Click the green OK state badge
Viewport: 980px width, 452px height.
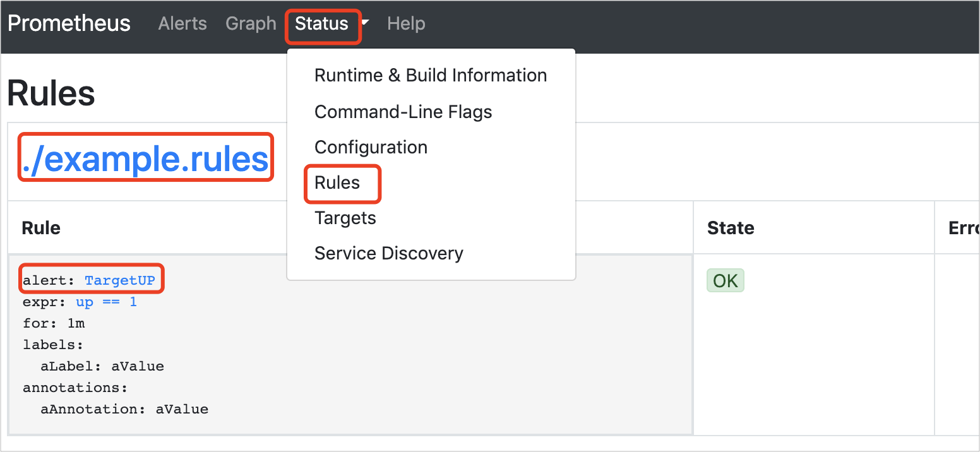pos(725,281)
